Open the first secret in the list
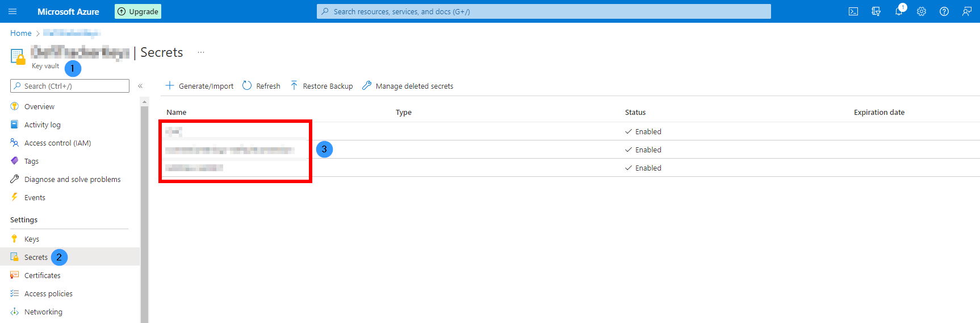 (x=174, y=131)
